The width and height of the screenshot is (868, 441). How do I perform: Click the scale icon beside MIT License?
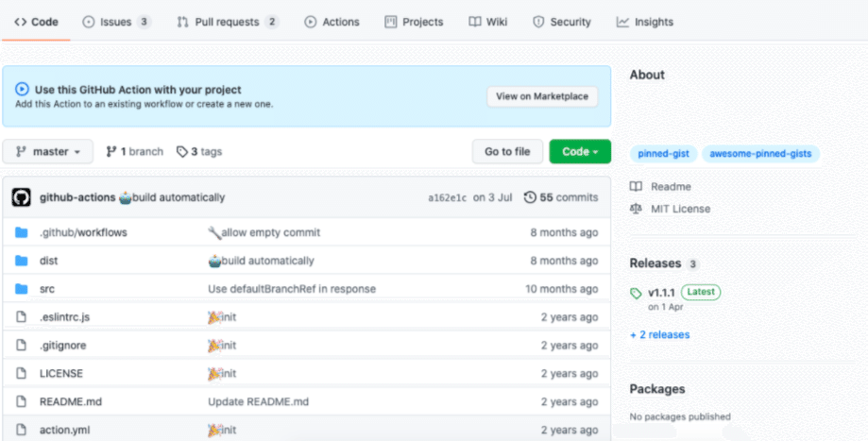click(x=636, y=209)
